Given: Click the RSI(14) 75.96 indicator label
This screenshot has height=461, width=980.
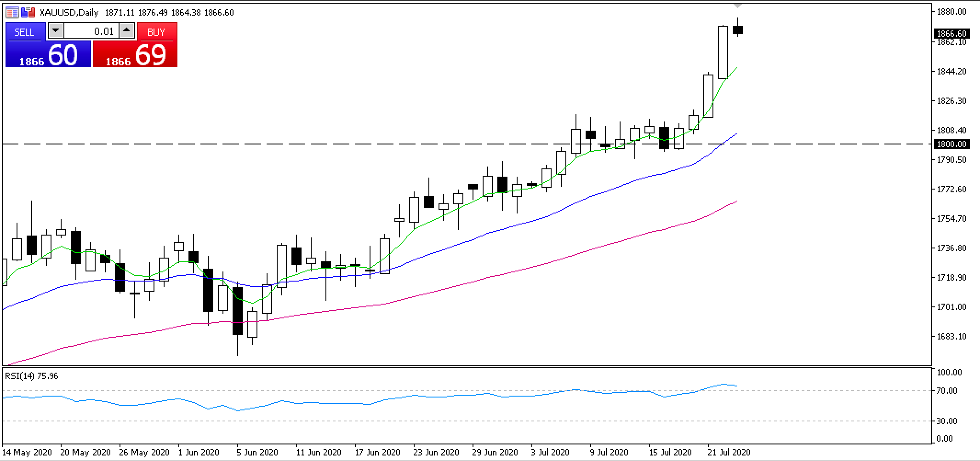Looking at the screenshot, I should tap(32, 376).
